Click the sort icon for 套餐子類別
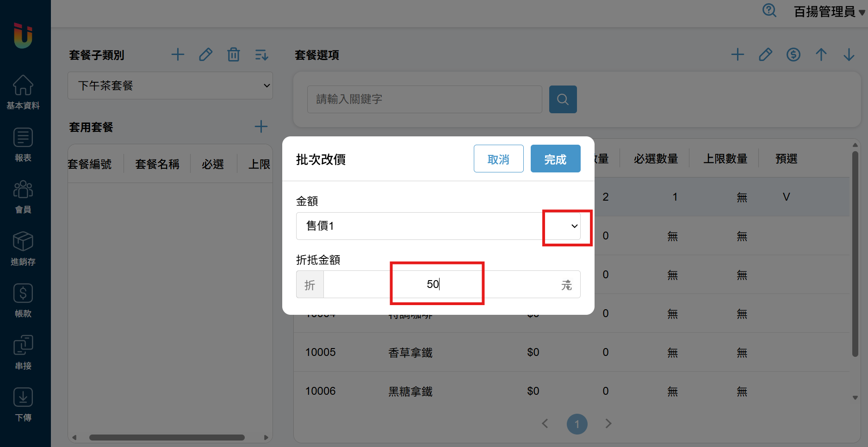 click(261, 55)
